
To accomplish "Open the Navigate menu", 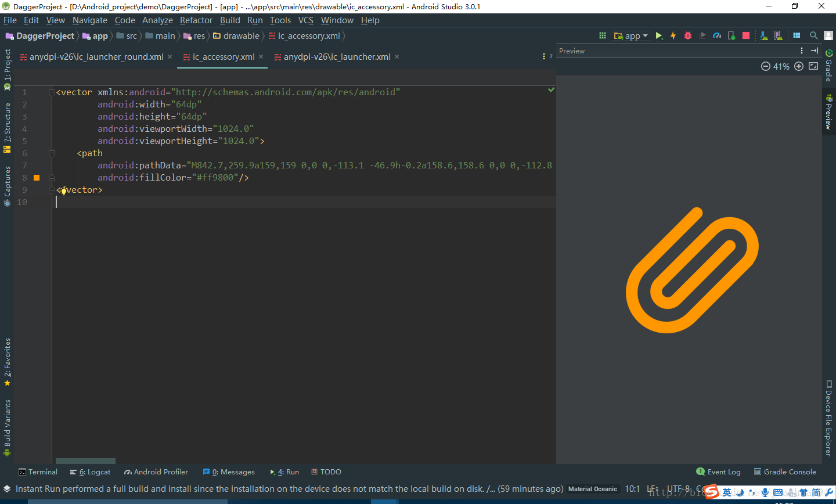I will click(90, 20).
